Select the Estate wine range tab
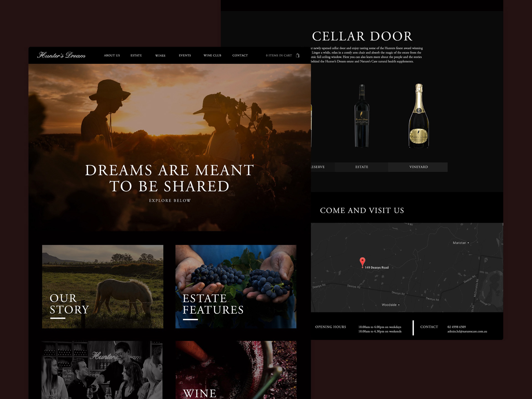 click(x=362, y=167)
